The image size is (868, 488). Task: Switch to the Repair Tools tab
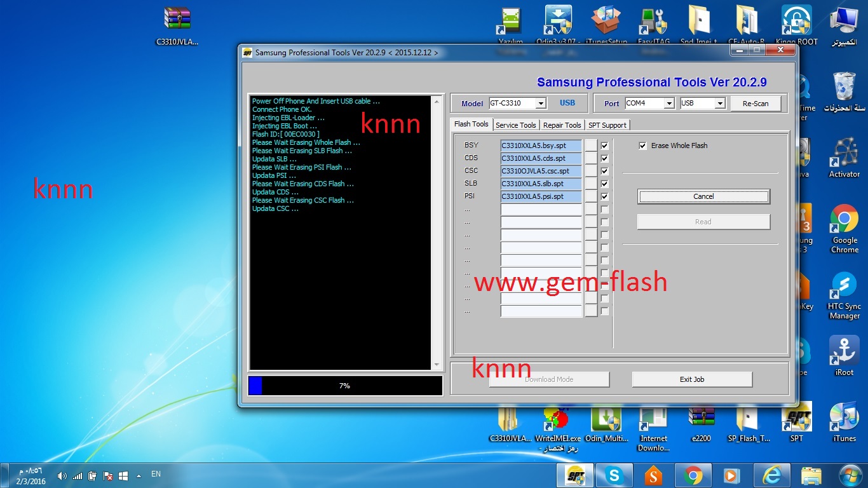[562, 125]
